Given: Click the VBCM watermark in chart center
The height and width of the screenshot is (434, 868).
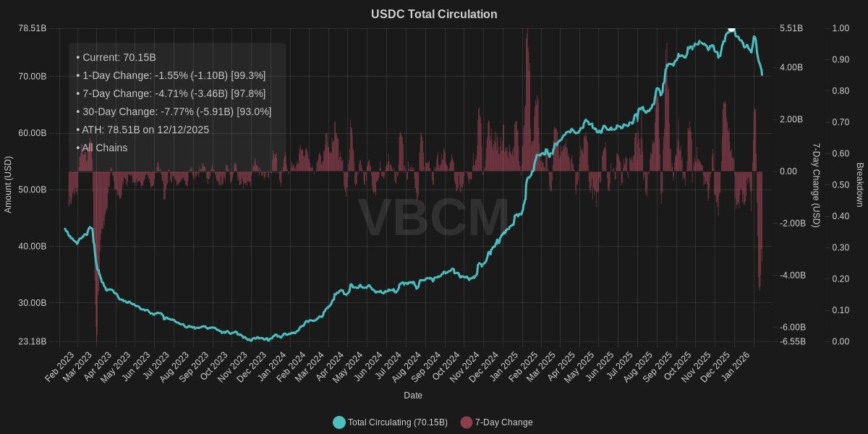Looking at the screenshot, I should coord(433,218).
